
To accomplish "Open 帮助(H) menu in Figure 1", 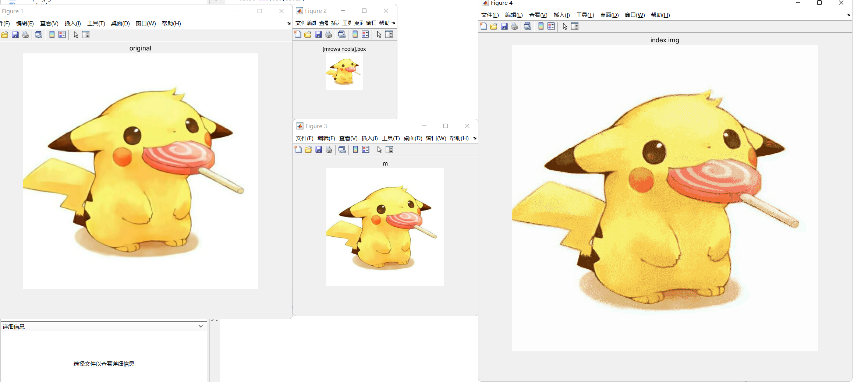I will click(x=171, y=24).
